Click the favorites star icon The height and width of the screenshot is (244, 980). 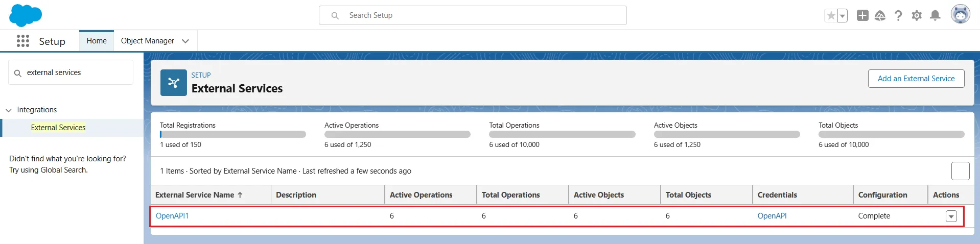click(831, 16)
